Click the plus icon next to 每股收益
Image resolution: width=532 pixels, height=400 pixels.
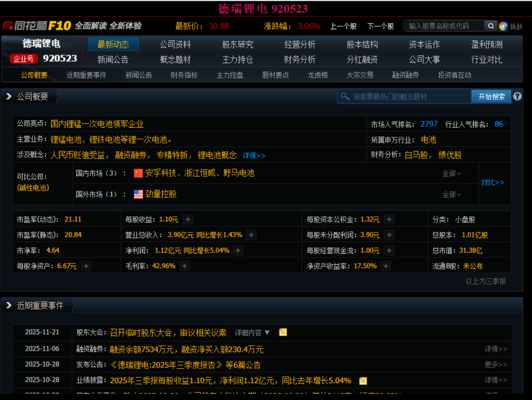(188, 219)
